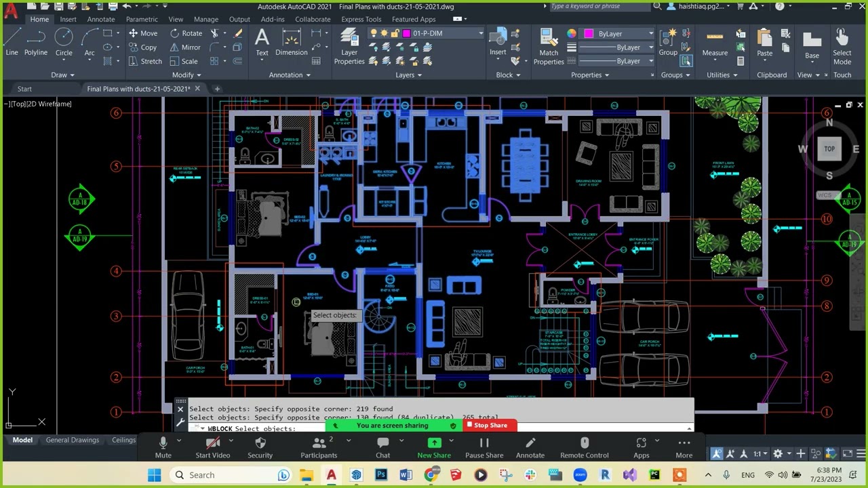
Task: Pick the Scale command
Action: [x=184, y=61]
